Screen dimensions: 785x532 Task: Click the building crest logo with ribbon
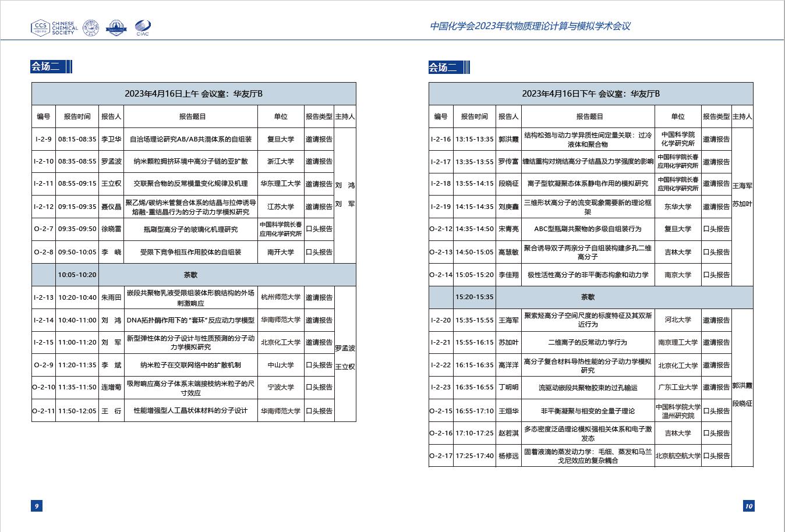pos(116,27)
